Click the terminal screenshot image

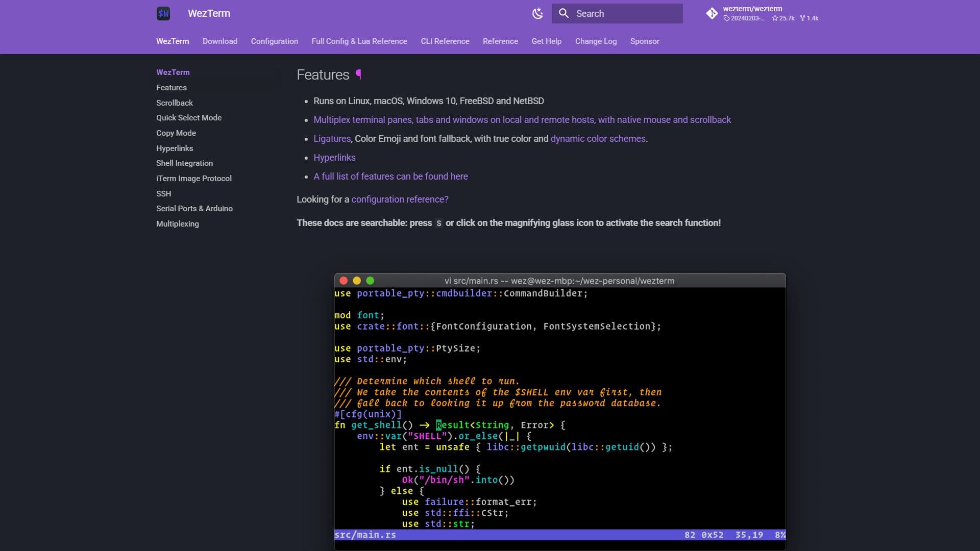560,411
